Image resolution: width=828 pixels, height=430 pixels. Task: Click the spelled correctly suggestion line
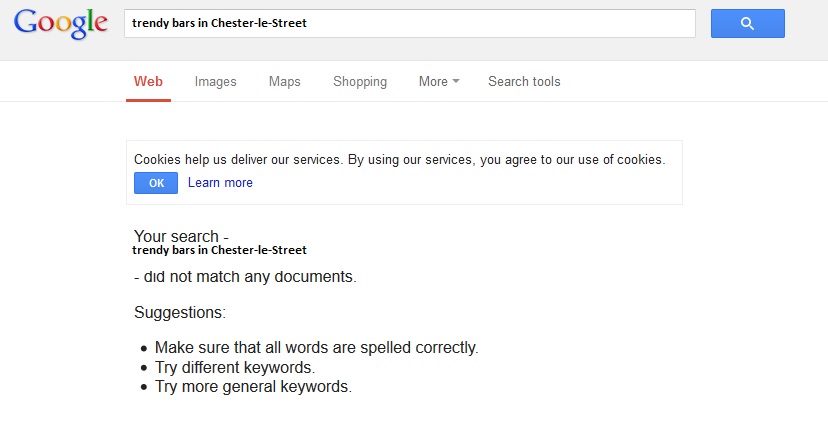tap(316, 348)
